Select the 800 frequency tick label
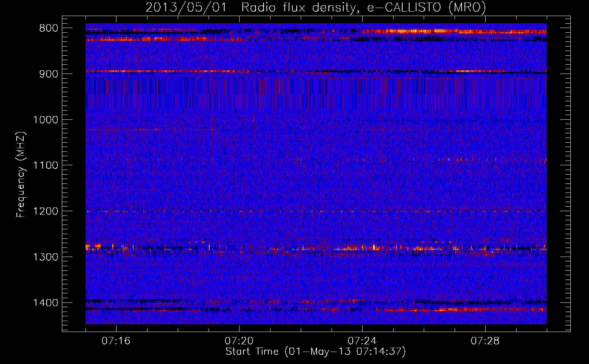 [x=49, y=28]
